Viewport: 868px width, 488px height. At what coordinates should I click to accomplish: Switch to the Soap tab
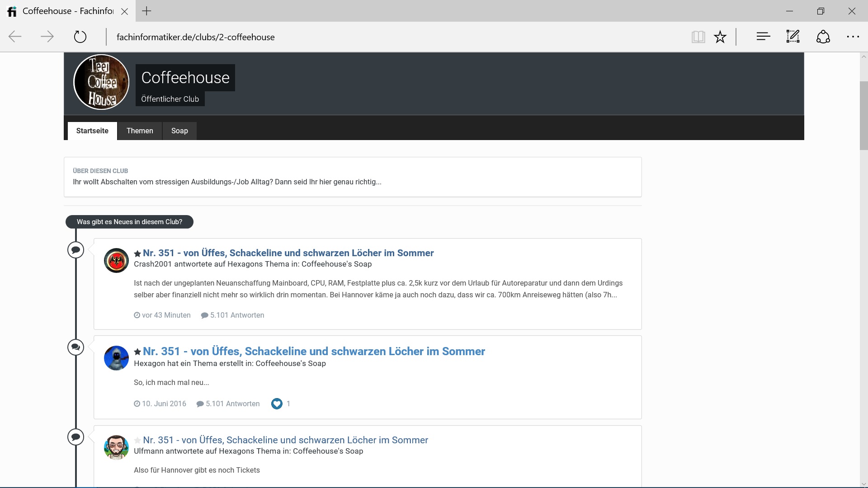(179, 131)
